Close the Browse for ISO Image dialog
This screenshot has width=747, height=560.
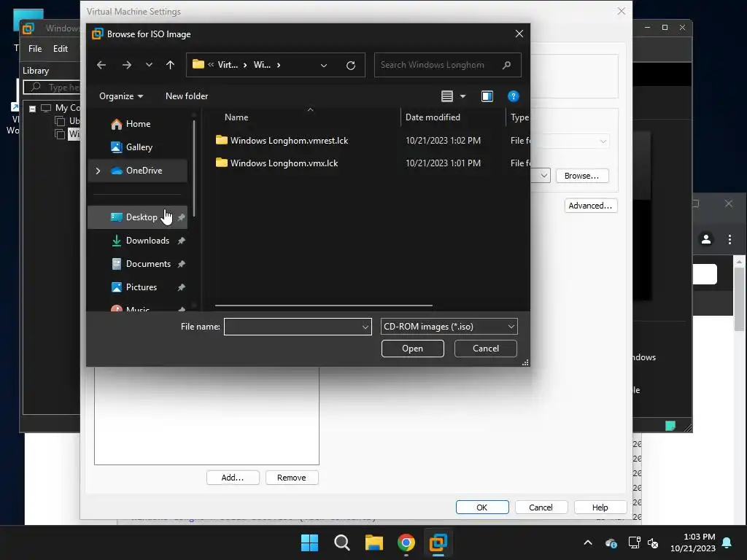coord(519,34)
